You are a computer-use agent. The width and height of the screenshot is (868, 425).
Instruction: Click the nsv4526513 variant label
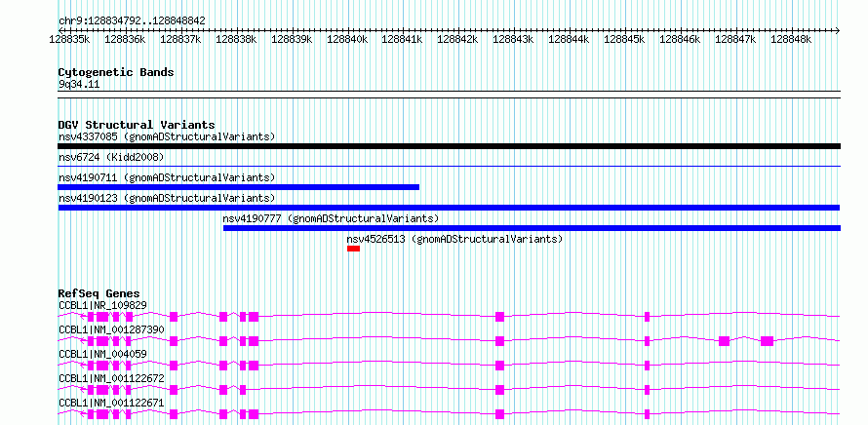454,239
